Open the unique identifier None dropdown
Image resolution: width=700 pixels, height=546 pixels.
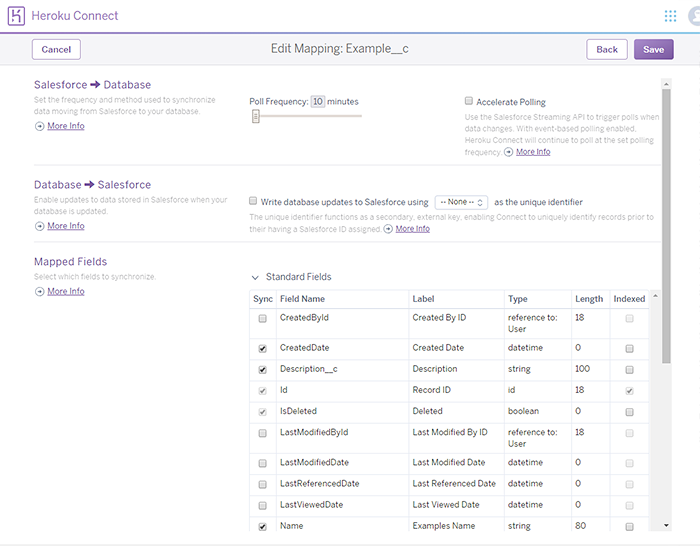click(461, 202)
